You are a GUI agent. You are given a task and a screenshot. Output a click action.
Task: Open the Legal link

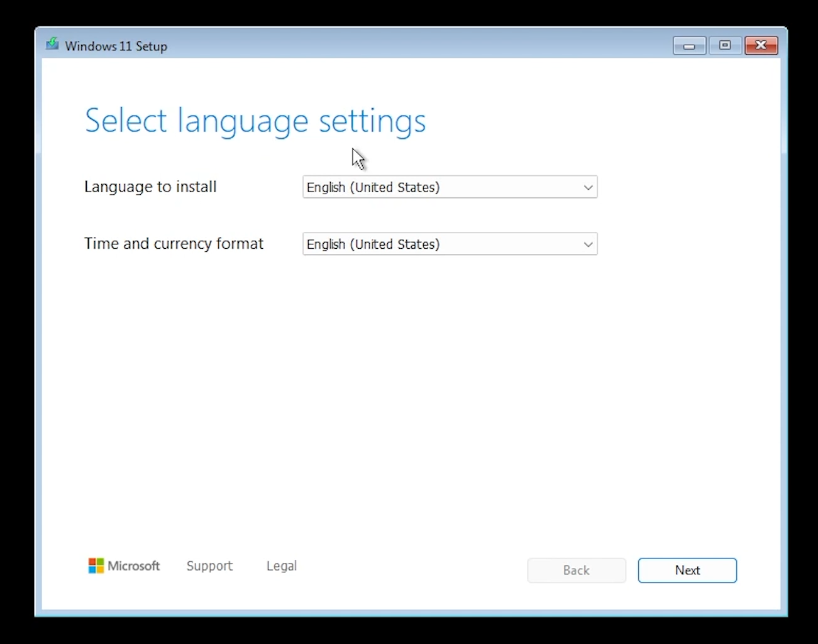281,565
